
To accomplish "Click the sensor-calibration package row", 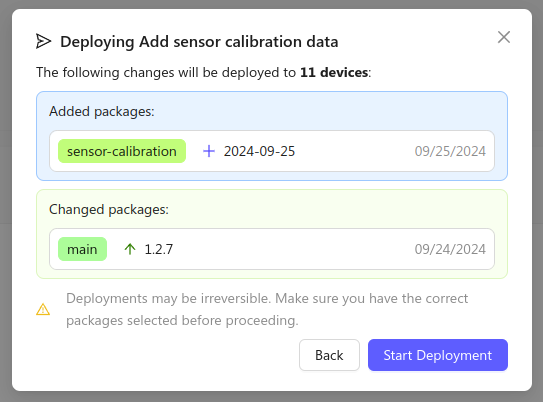I will pyautogui.click(x=272, y=151).
